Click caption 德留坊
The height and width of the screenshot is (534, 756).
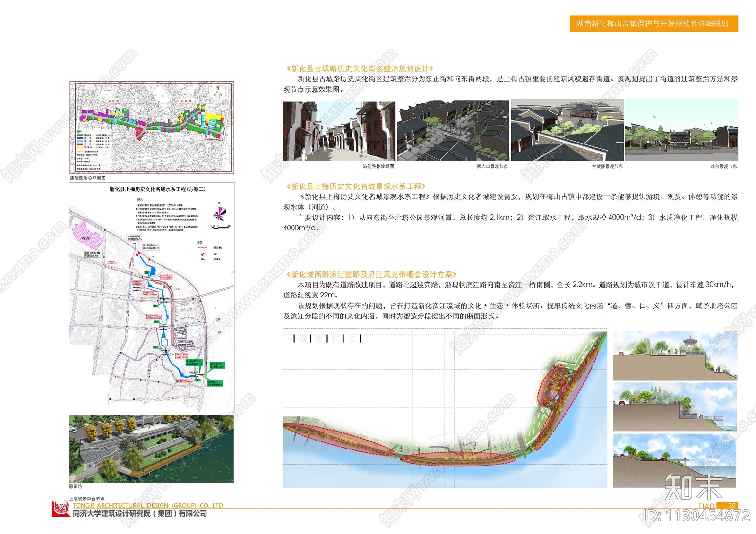pyautogui.click(x=76, y=486)
